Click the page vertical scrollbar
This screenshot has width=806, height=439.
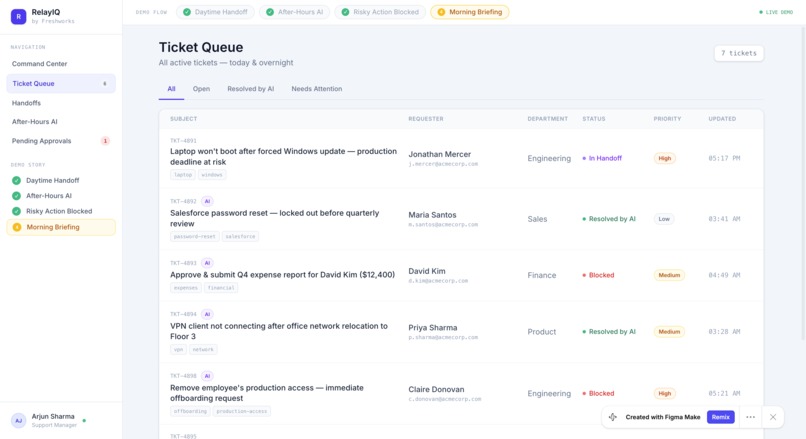(802, 185)
